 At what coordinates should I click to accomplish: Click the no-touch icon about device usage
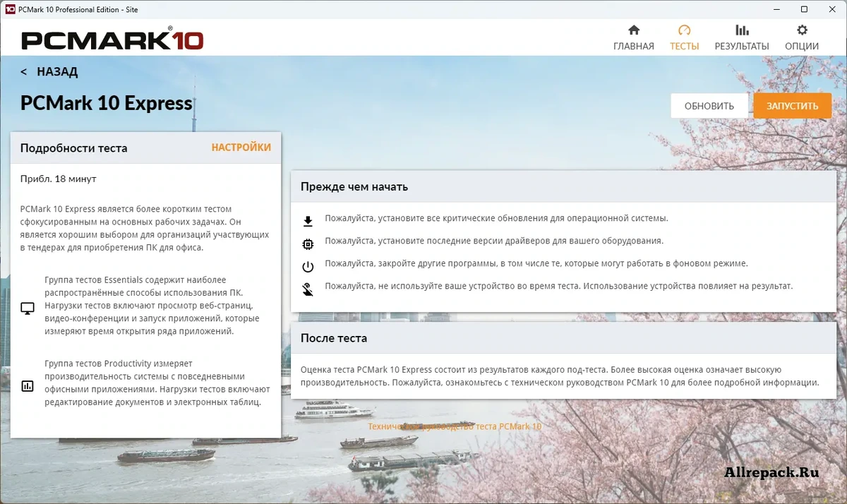point(308,289)
